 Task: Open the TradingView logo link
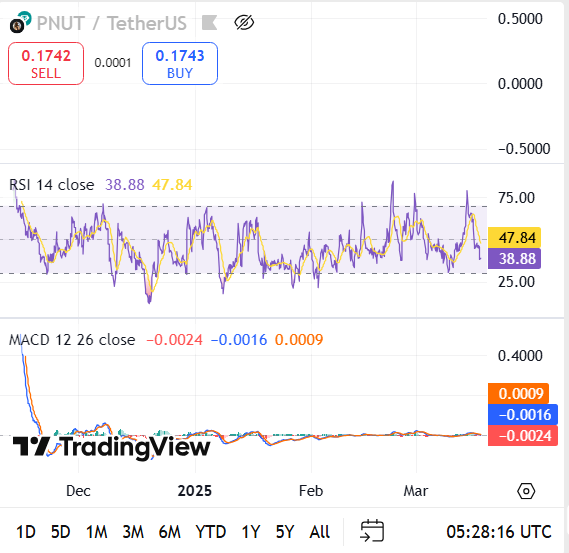pyautogui.click(x=111, y=447)
